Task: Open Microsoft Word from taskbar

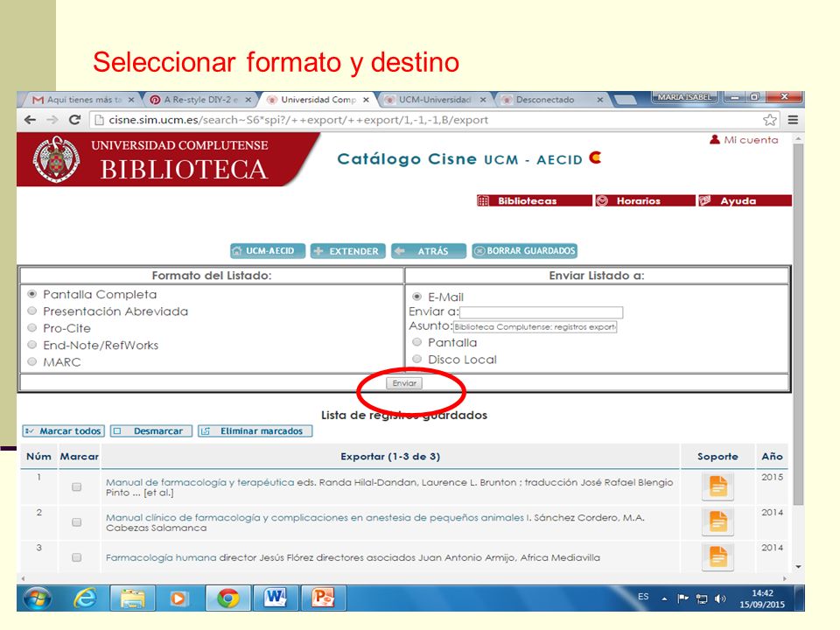Action: [x=275, y=598]
